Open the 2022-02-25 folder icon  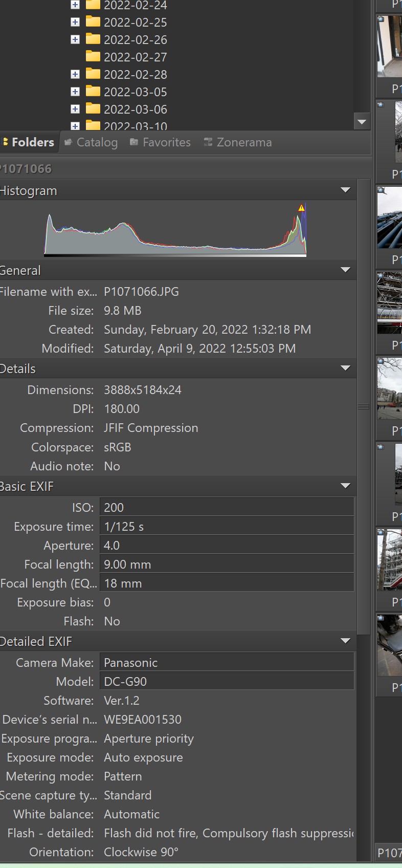point(93,21)
